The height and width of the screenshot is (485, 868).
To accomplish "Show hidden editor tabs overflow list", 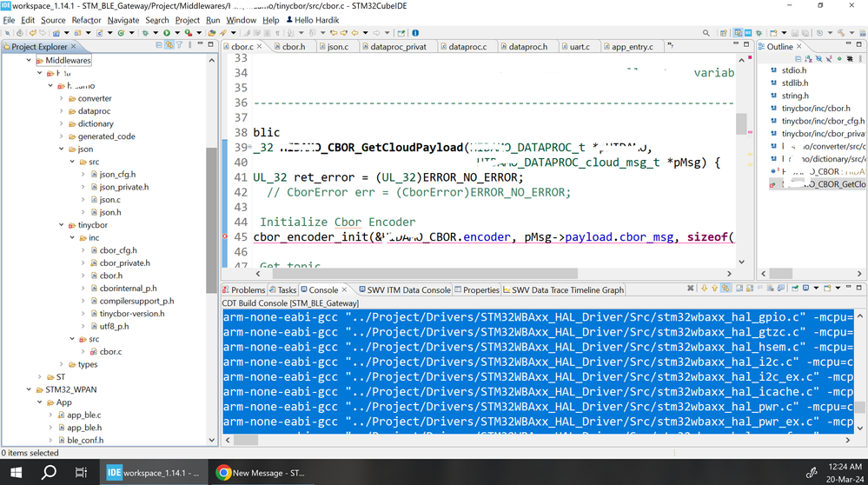I will click(x=671, y=45).
